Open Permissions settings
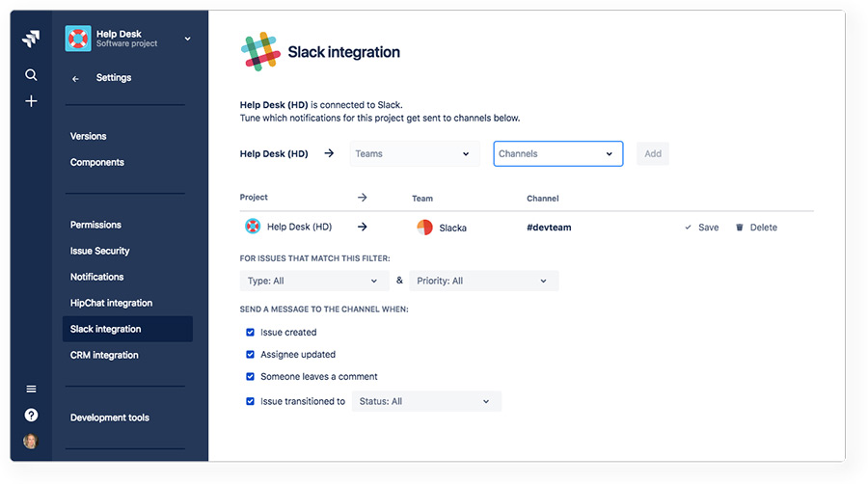Image resolution: width=868 pixels, height=484 pixels. [95, 225]
